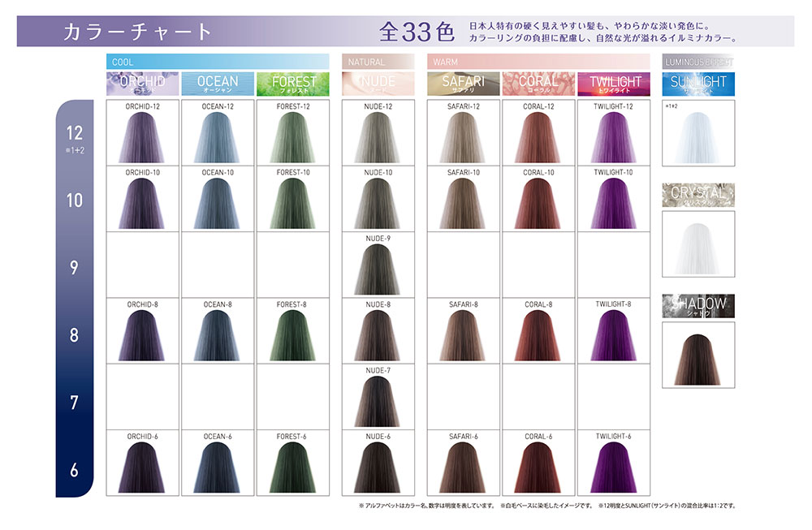The height and width of the screenshot is (530, 812).
Task: Click the OCEAN-10 hair swatch
Action: click(x=218, y=203)
